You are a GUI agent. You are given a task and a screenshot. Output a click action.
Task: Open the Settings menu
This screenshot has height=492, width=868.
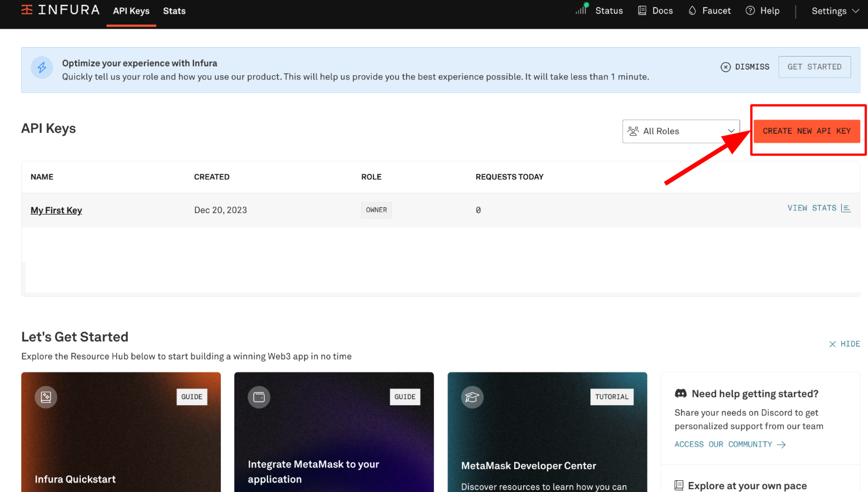(x=835, y=11)
